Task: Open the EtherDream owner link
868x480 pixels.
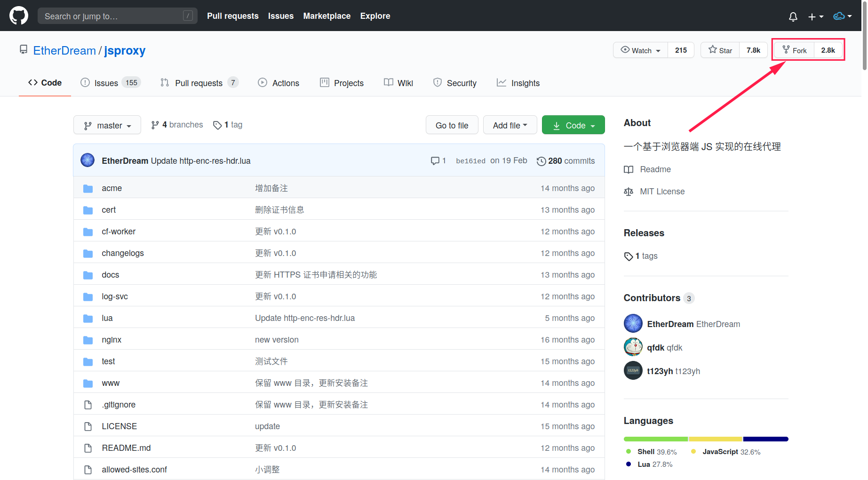Action: 64,50
